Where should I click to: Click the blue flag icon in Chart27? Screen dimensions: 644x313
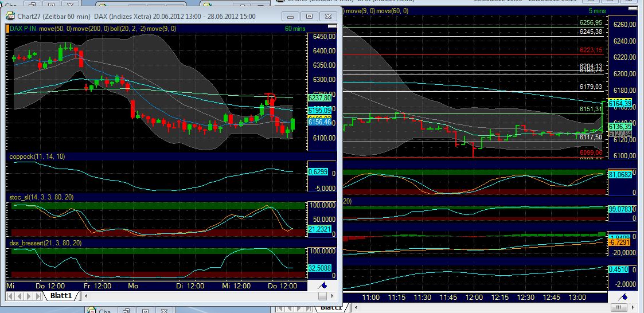[323, 285]
